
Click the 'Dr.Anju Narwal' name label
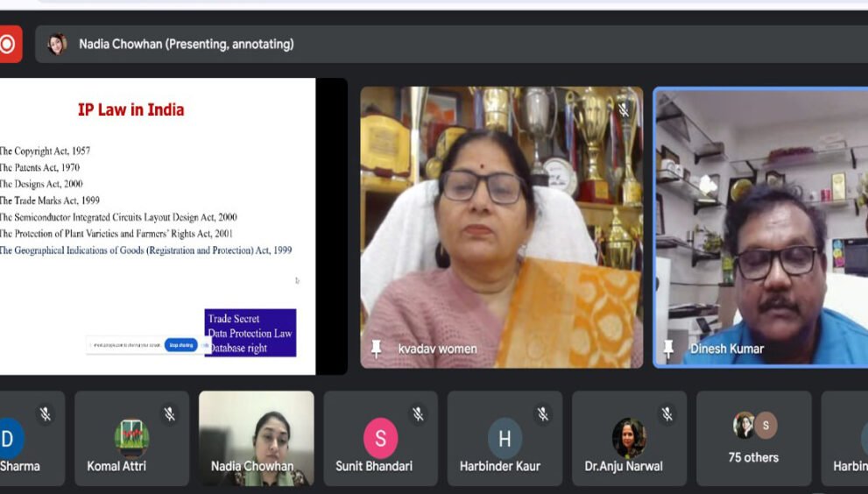[624, 466]
